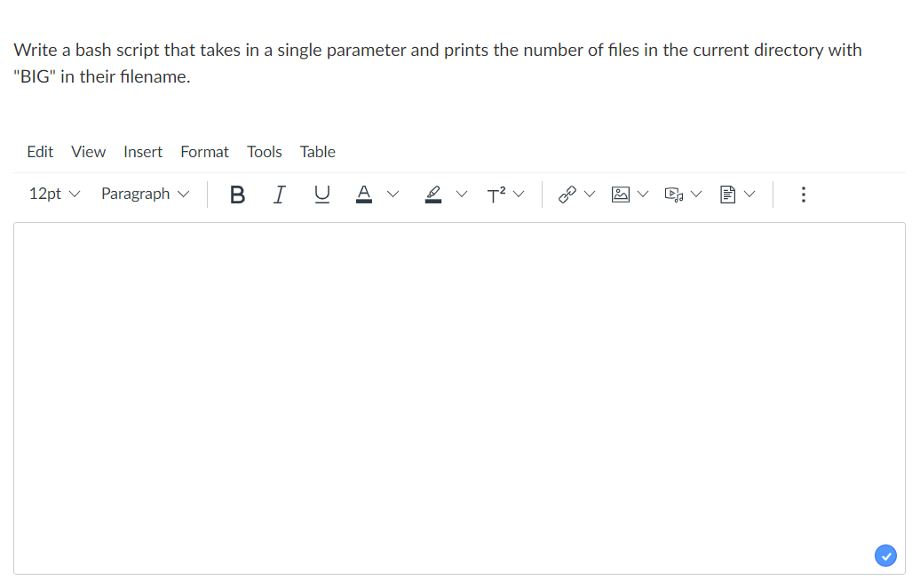Screen dimensions: 912x588
Task: Open the 12pt font size dropdown
Action: [x=54, y=194]
